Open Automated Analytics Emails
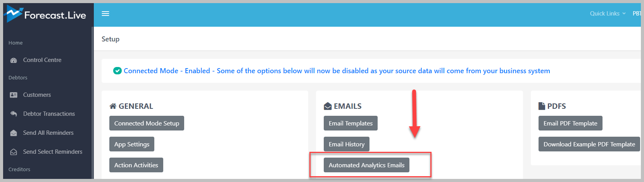Viewport: 644px width, 182px height. click(366, 165)
